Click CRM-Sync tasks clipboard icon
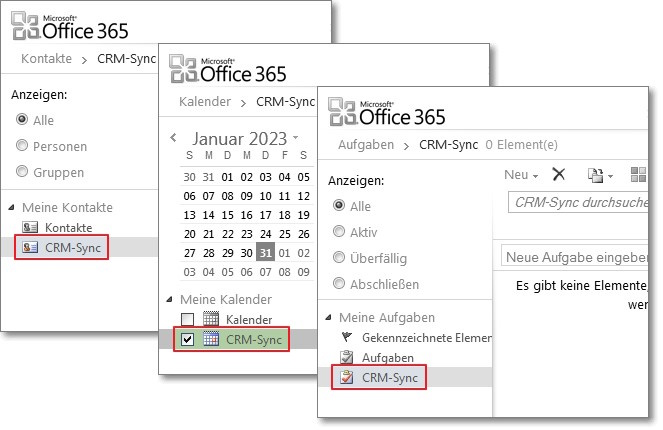The width and height of the screenshot is (663, 430). 347,377
